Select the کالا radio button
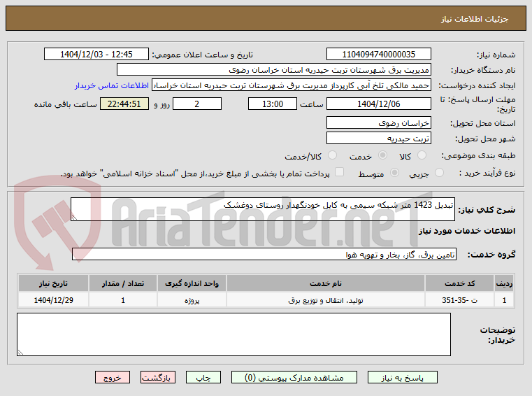The width and height of the screenshot is (532, 396). [422, 155]
